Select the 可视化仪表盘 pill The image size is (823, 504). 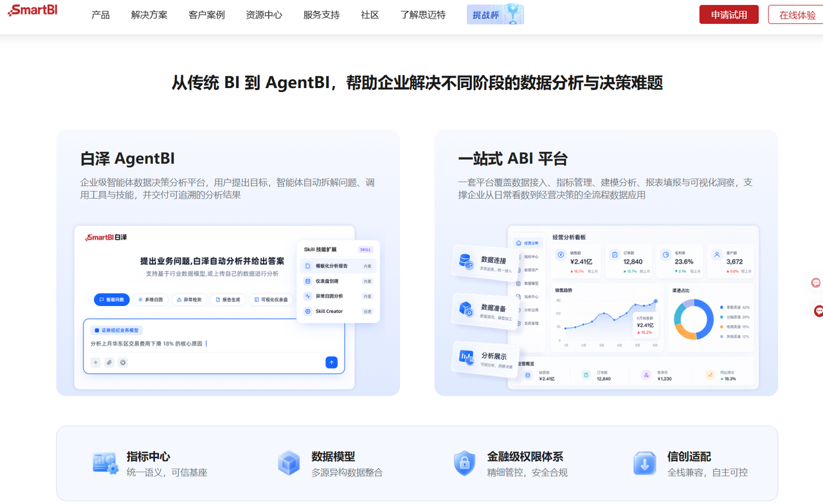coord(271,300)
